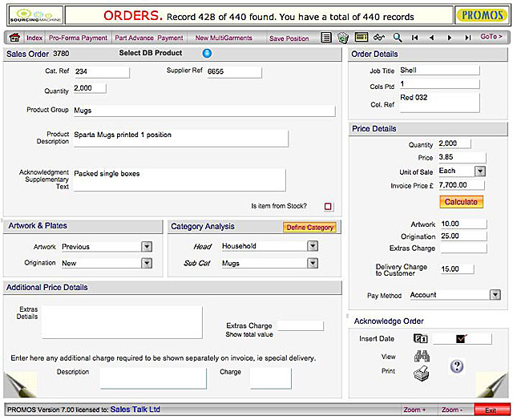The width and height of the screenshot is (513, 420).
Task: Print acknowledgement with the printer icon
Action: coord(422,374)
